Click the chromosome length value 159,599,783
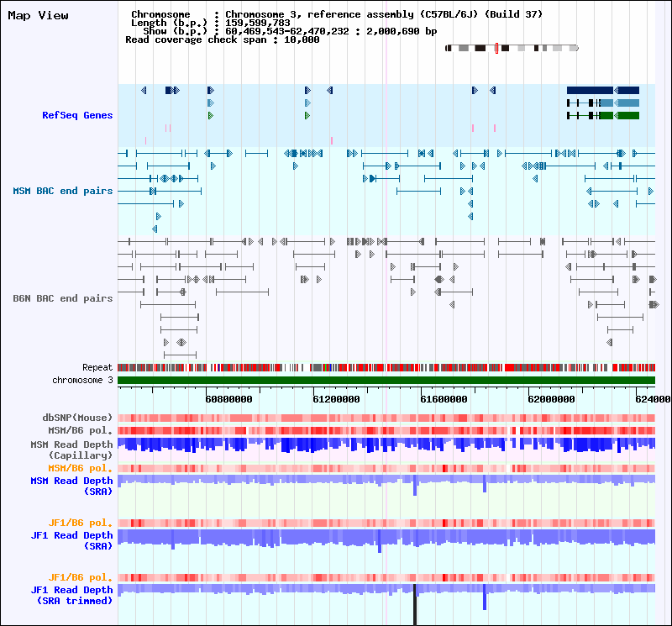 tap(258, 23)
